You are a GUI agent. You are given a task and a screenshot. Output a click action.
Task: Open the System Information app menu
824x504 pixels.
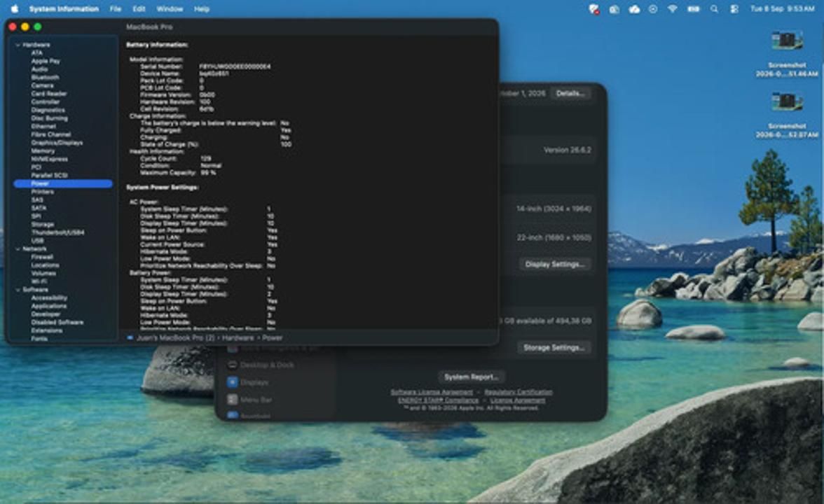(64, 9)
